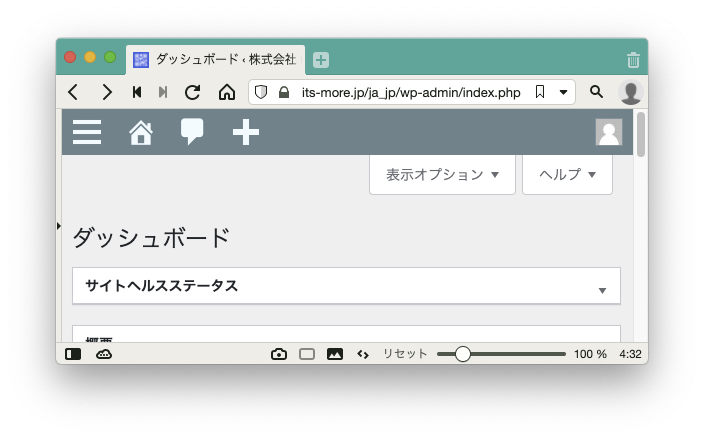The height and width of the screenshot is (438, 704).
Task: Expand the サイトヘルスステータス panel arrow
Action: 602,290
